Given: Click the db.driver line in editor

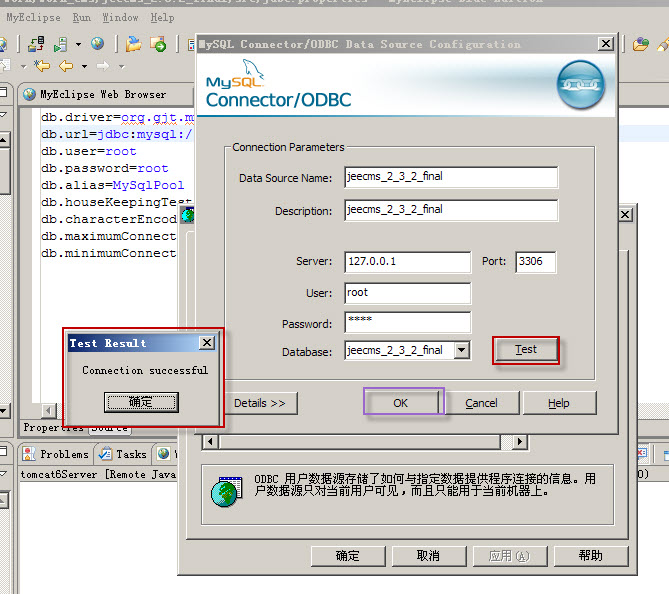Looking at the screenshot, I should pos(117,117).
